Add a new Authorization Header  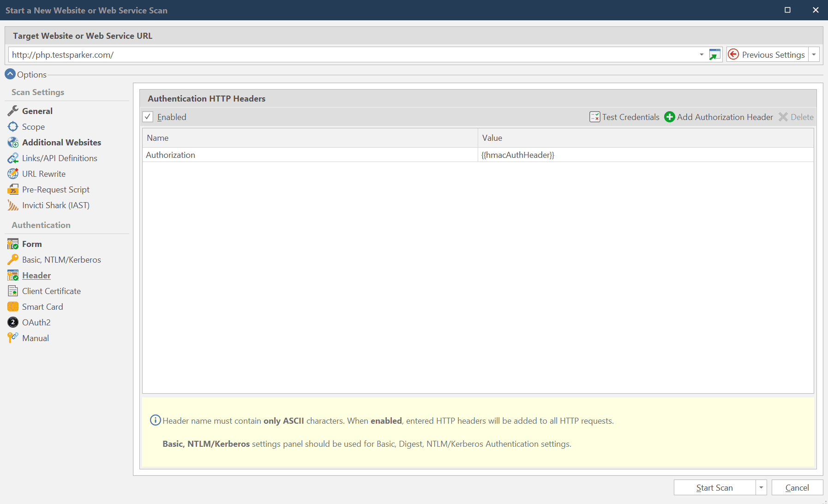[725, 117]
